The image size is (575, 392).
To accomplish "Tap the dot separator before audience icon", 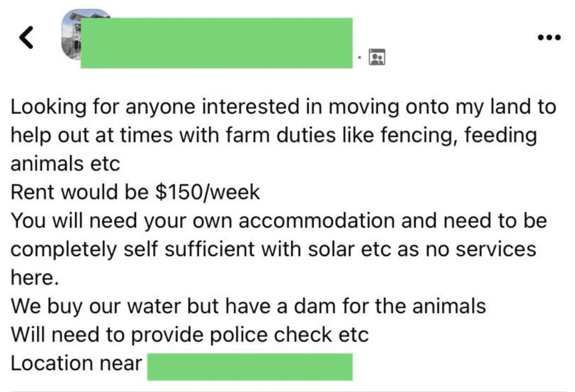I will 359,57.
